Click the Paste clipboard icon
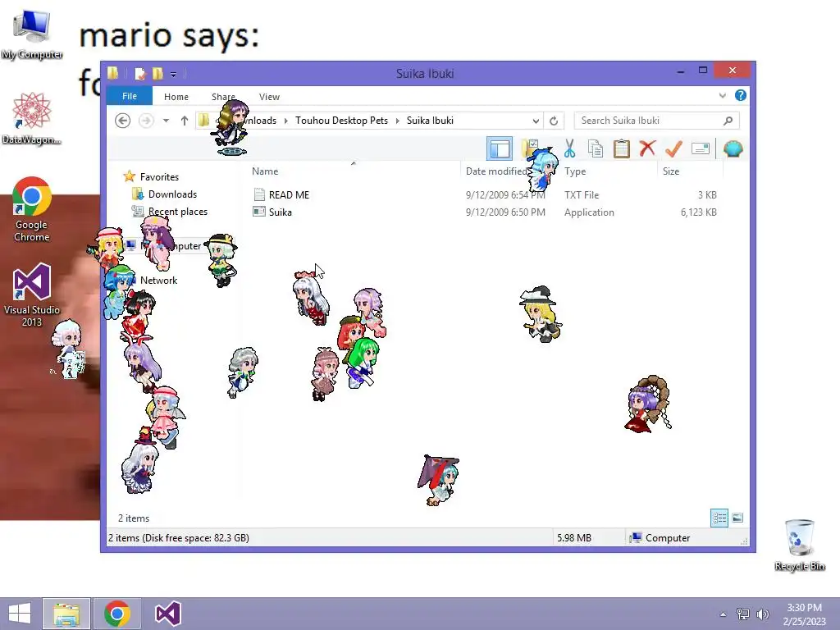 622,148
